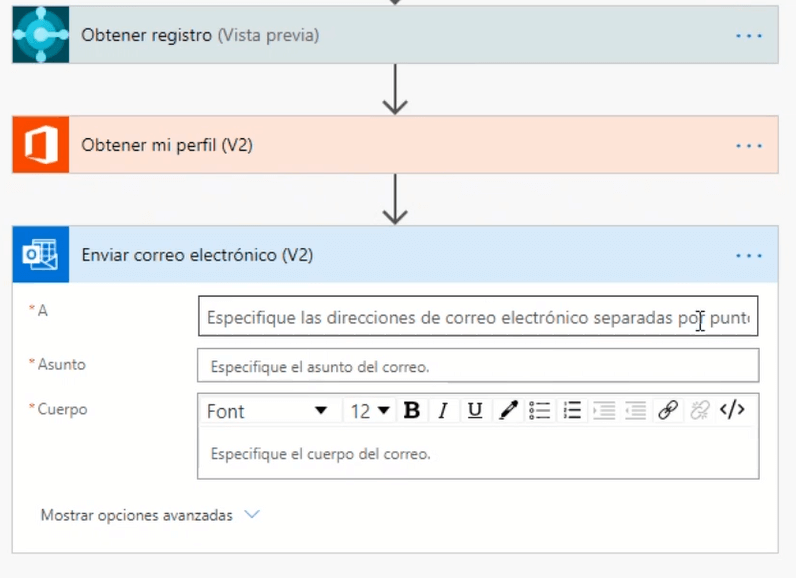Toggle underline formatting in the body editor
Image resolution: width=796 pixels, height=578 pixels.
pyautogui.click(x=475, y=410)
